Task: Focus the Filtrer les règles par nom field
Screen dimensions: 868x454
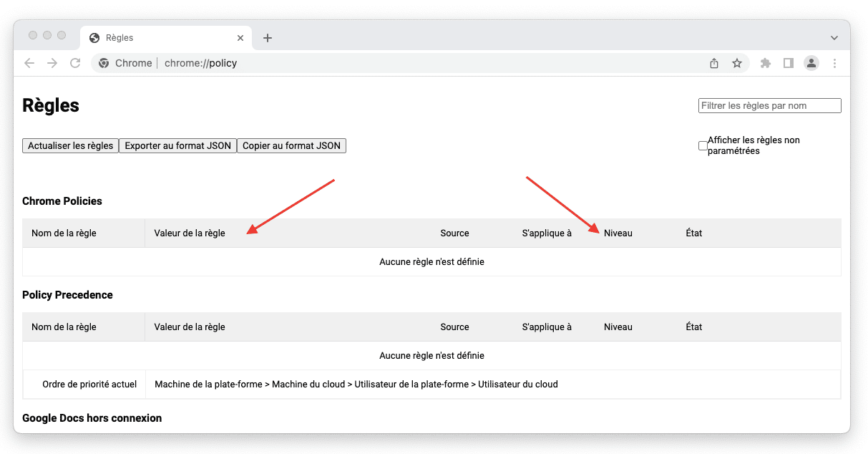Action: coord(769,106)
